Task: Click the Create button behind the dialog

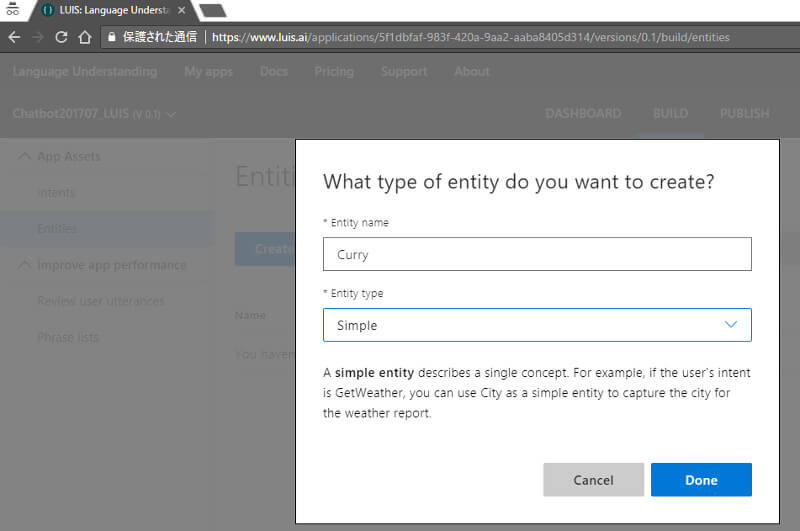Action: pyautogui.click(x=265, y=249)
